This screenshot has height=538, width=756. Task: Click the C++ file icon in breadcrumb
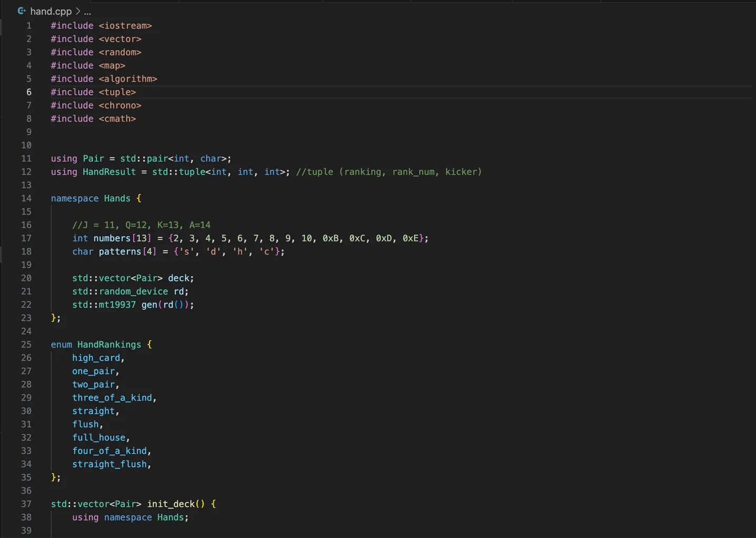22,11
